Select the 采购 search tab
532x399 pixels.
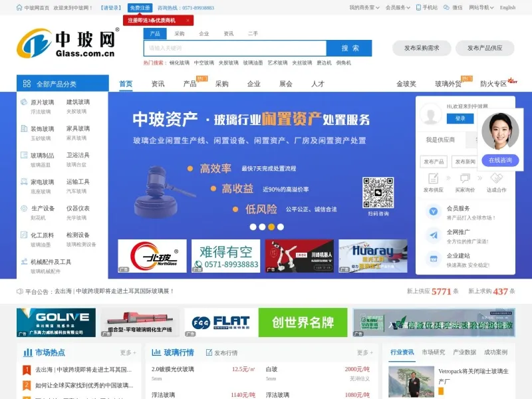[x=180, y=34]
